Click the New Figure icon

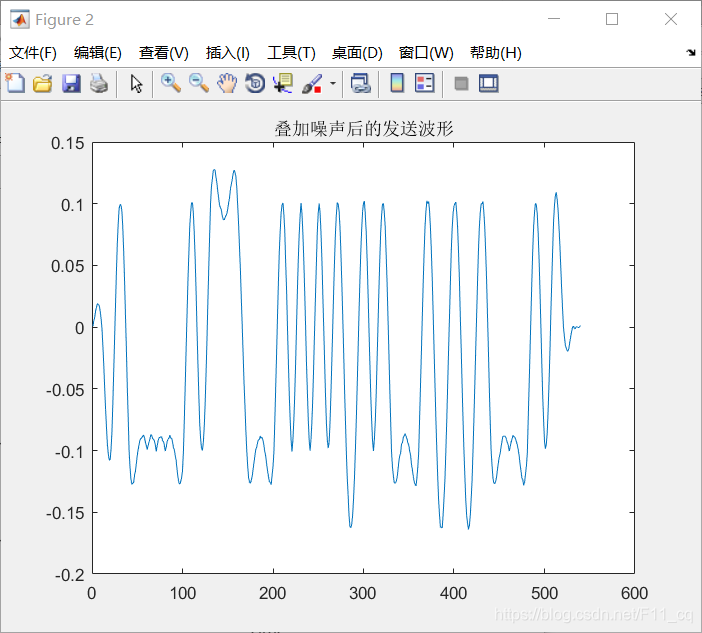click(x=15, y=83)
